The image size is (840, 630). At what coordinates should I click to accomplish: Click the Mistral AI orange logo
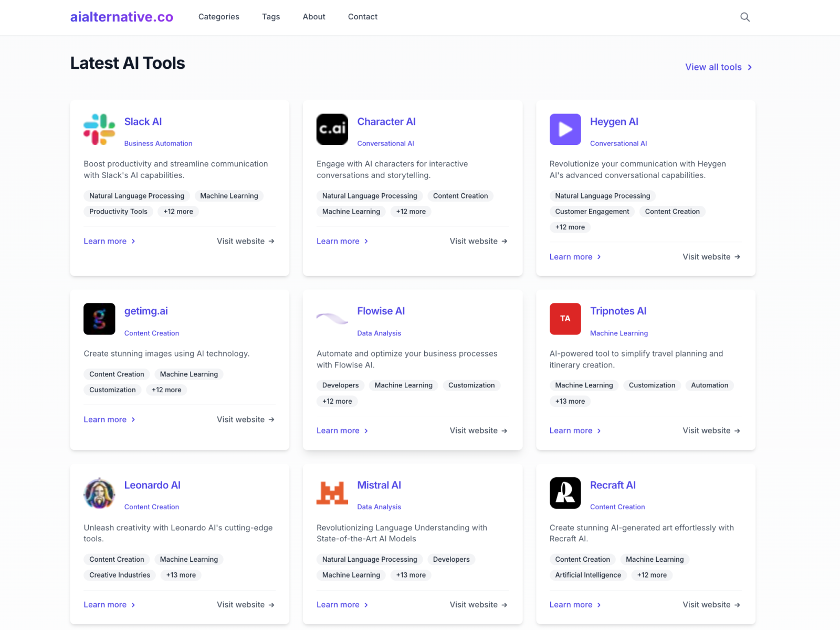click(x=332, y=493)
